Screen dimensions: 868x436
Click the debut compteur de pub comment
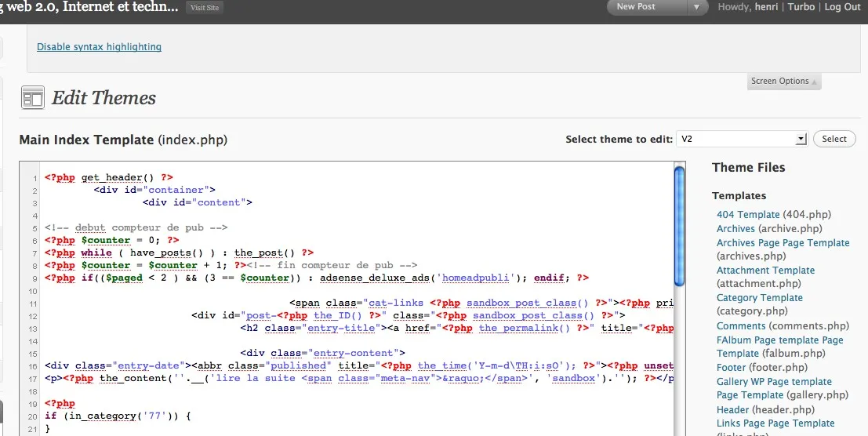tap(136, 227)
